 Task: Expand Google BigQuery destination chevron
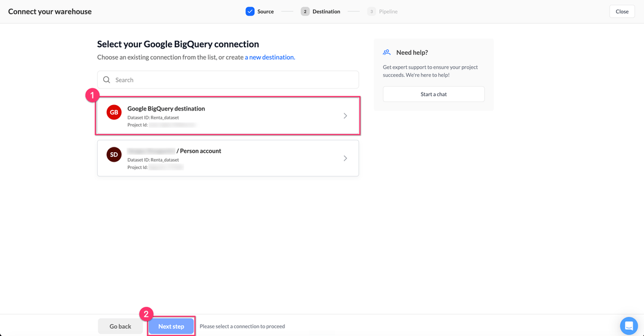click(345, 116)
